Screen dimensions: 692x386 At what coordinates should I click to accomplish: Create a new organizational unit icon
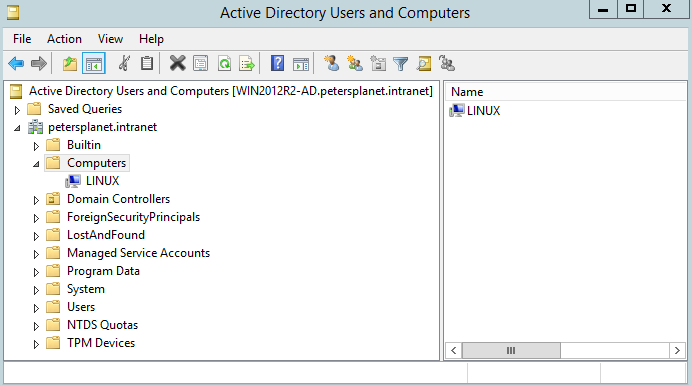[378, 64]
